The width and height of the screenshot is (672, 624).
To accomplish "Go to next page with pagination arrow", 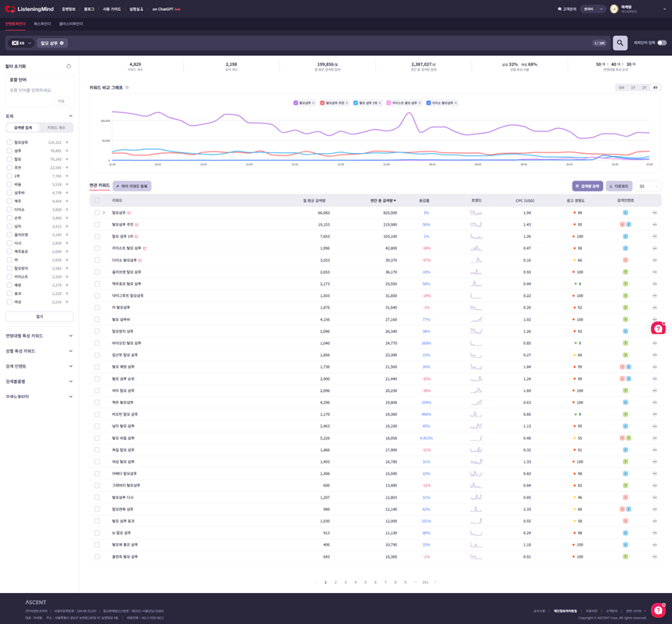I will pyautogui.click(x=435, y=582).
